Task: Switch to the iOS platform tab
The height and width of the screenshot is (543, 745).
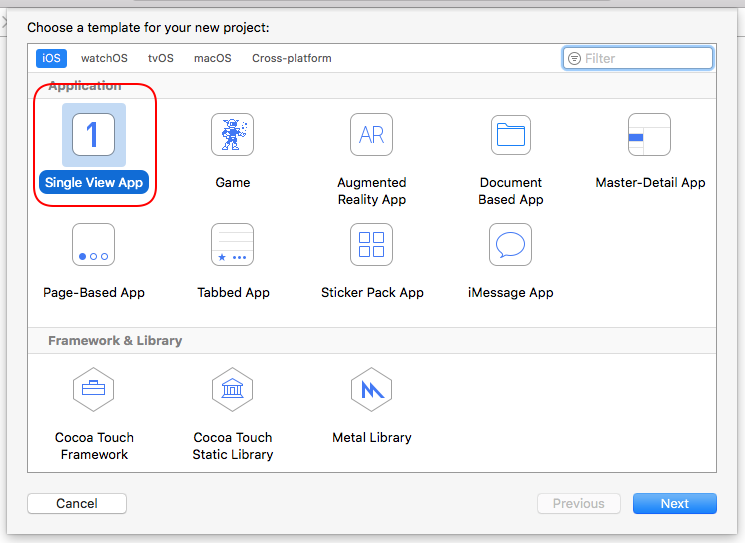Action: pyautogui.click(x=51, y=58)
